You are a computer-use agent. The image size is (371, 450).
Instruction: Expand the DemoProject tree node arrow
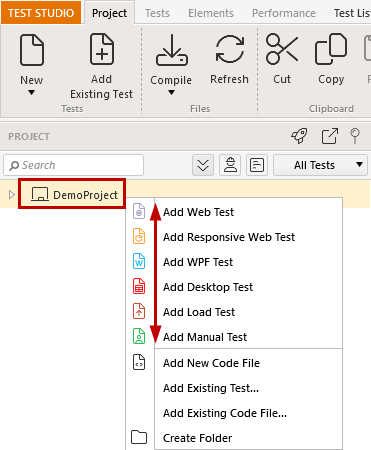pos(11,195)
